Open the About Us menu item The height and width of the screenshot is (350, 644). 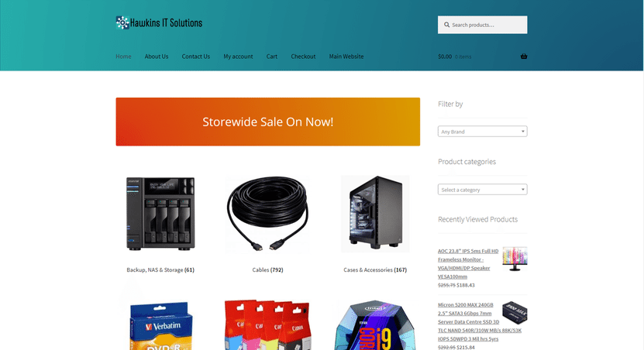tap(157, 57)
